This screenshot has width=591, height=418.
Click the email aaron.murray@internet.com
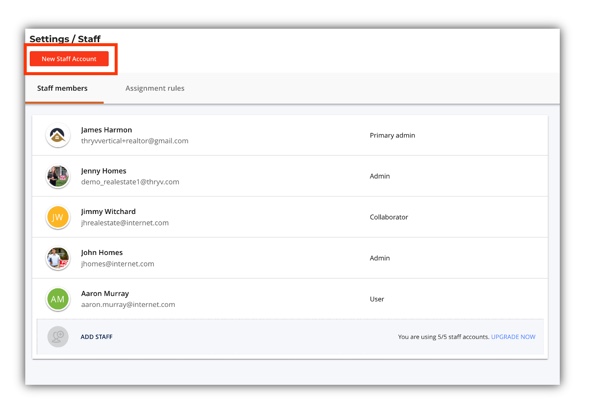pos(128,305)
